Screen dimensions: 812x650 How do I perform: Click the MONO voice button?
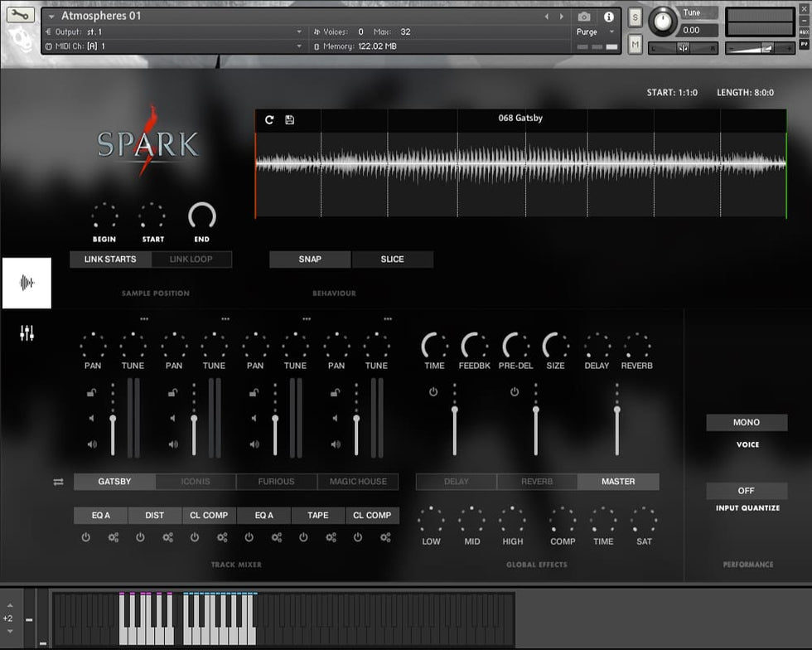746,423
